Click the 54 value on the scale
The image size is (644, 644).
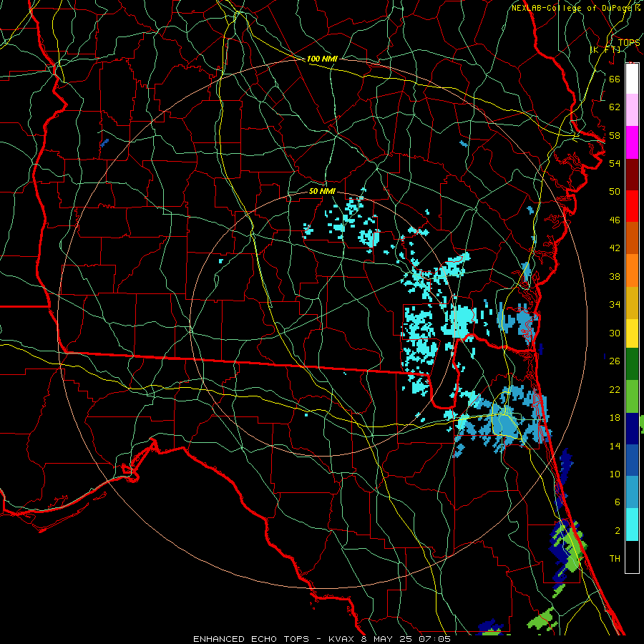coord(615,163)
